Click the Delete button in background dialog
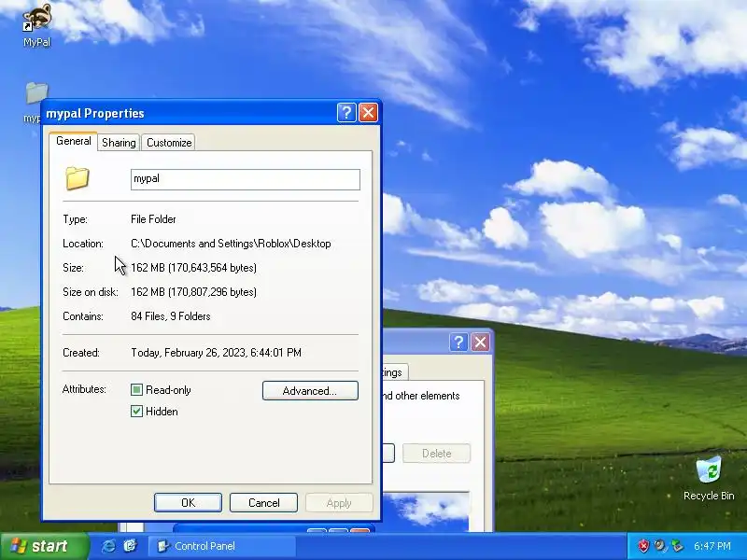The image size is (747, 560). 436,454
